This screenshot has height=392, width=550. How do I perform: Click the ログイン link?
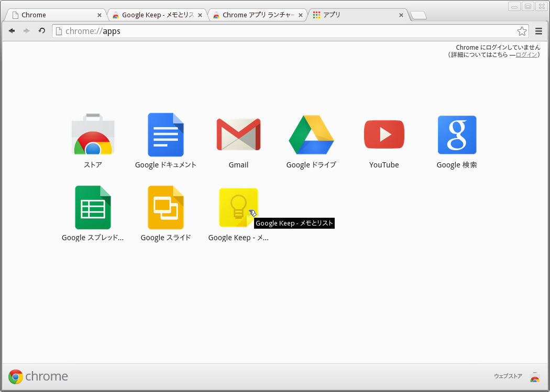(x=526, y=54)
